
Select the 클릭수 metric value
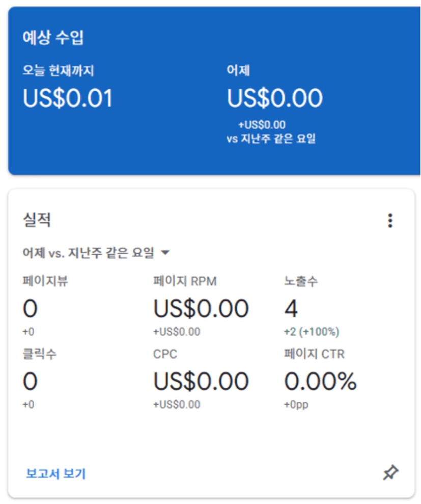click(x=30, y=382)
